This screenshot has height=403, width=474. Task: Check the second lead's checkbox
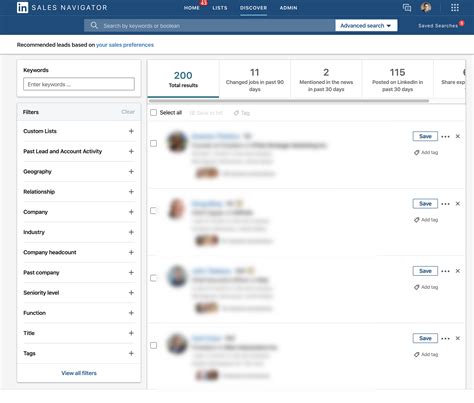[153, 211]
